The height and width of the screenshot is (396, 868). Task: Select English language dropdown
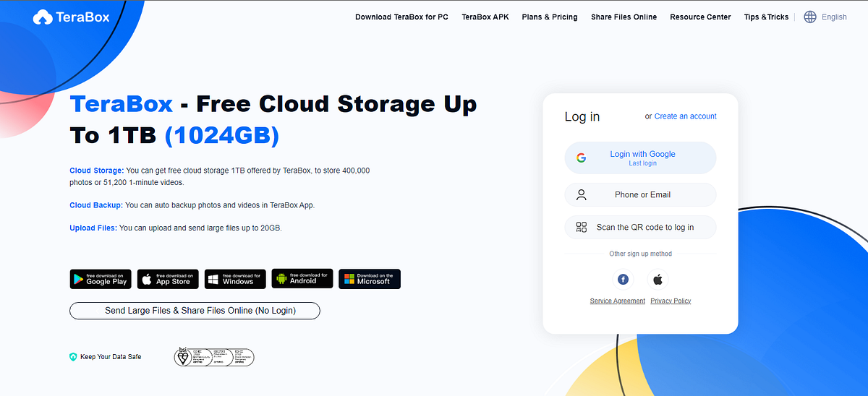point(834,17)
